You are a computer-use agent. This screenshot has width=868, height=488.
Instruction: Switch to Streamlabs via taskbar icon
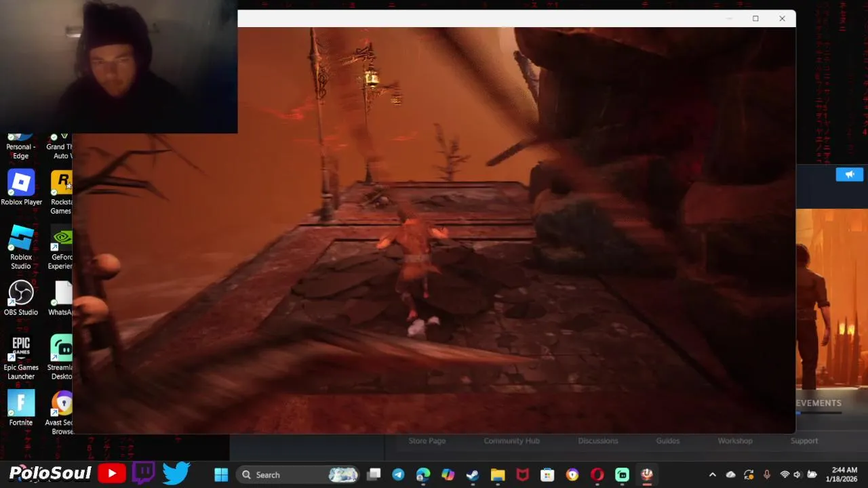pos(622,474)
